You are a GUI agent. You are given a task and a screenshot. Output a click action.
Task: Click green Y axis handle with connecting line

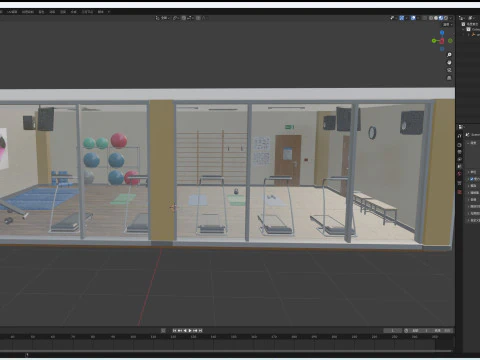pos(434,41)
